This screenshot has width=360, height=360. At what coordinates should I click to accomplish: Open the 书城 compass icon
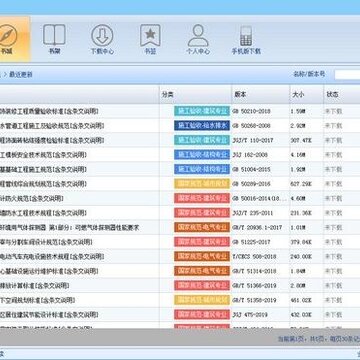[7, 36]
